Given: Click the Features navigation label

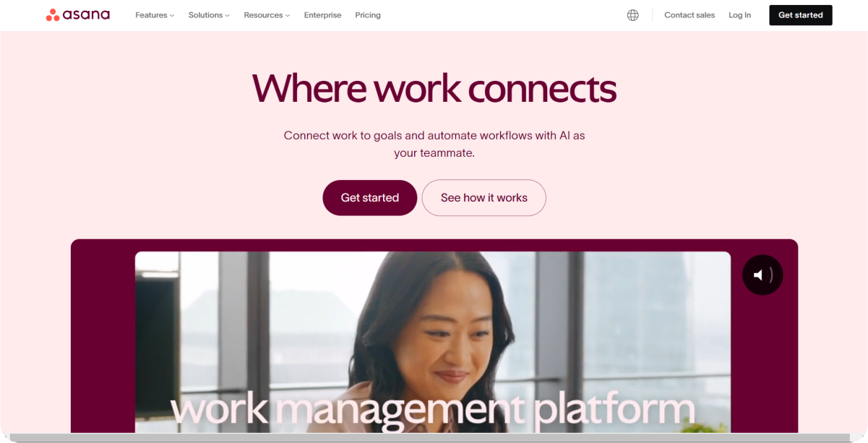Looking at the screenshot, I should pyautogui.click(x=151, y=15).
